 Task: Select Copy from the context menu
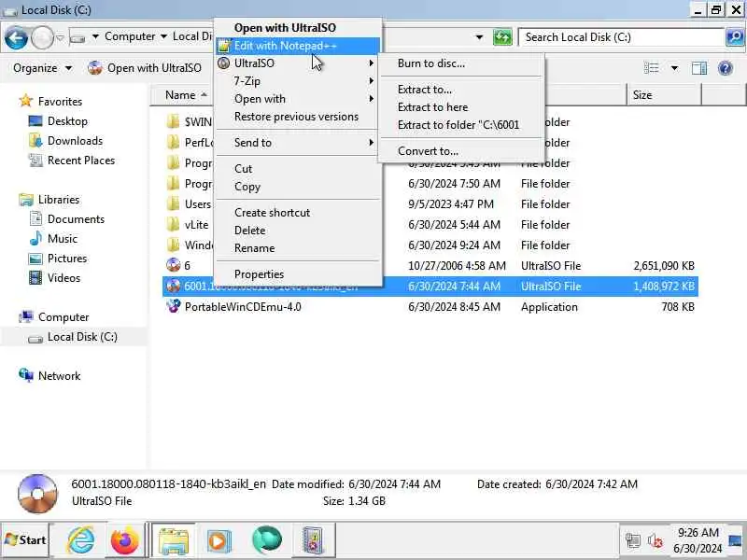pos(298,187)
